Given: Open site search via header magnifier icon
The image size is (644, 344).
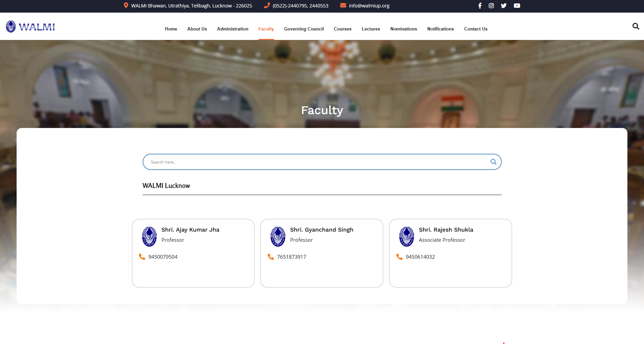Looking at the screenshot, I should tap(636, 26).
